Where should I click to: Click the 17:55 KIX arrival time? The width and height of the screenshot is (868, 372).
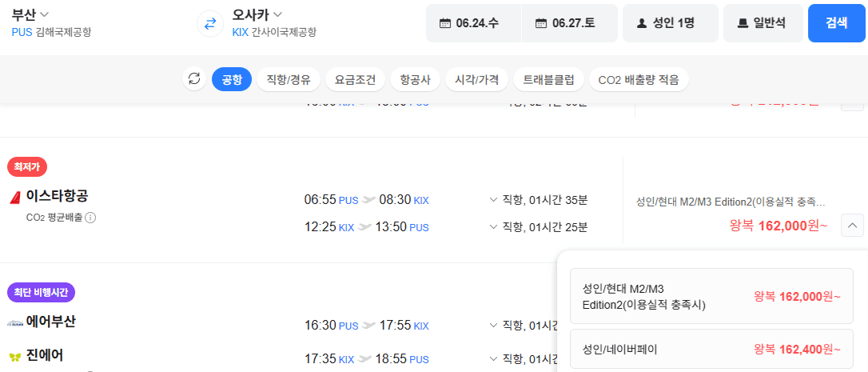point(404,326)
